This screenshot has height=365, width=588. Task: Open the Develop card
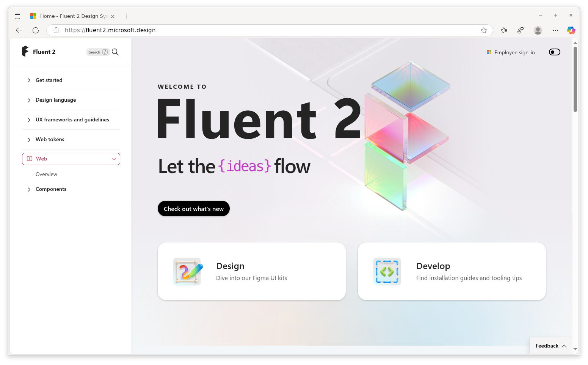pos(452,271)
